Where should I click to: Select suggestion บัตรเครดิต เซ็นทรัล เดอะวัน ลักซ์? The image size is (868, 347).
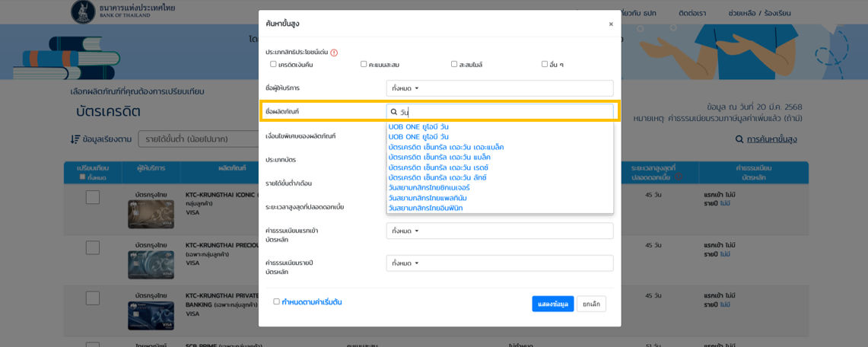[437, 177]
